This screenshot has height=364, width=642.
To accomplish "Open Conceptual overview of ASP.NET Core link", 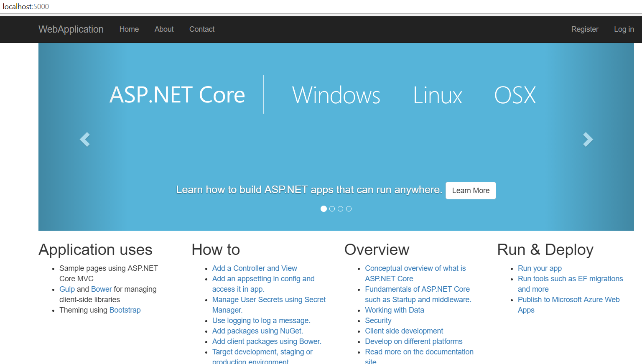I will point(415,273).
